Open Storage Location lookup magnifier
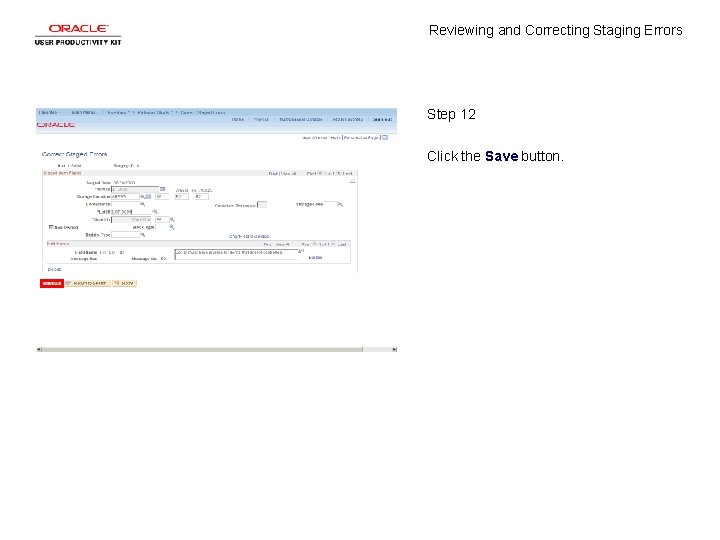This screenshot has height=540, width=720. pyautogui.click(x=142, y=197)
